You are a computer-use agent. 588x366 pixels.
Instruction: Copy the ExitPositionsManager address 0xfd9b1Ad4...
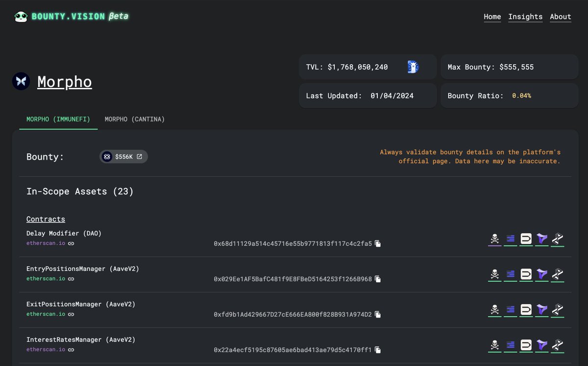tap(378, 314)
